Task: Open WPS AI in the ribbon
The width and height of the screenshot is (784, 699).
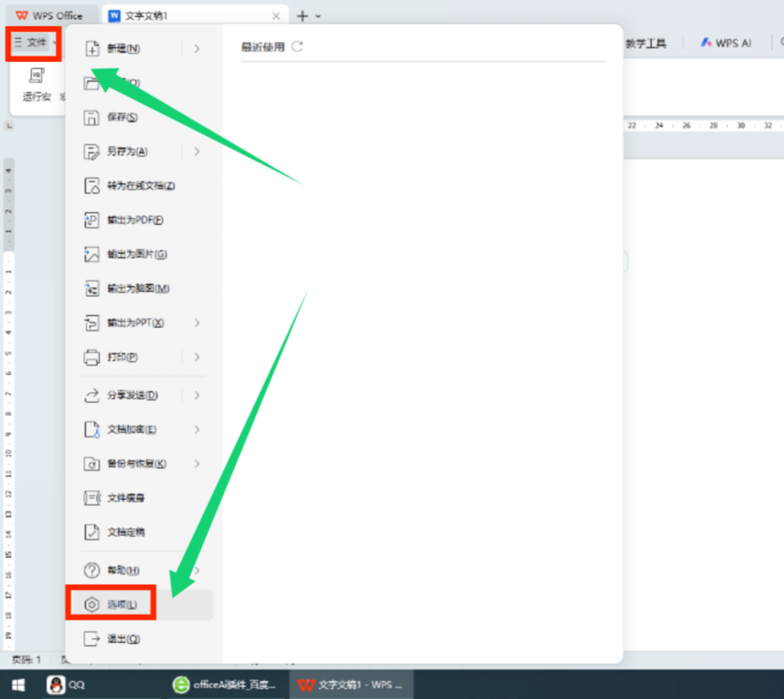Action: tap(725, 44)
